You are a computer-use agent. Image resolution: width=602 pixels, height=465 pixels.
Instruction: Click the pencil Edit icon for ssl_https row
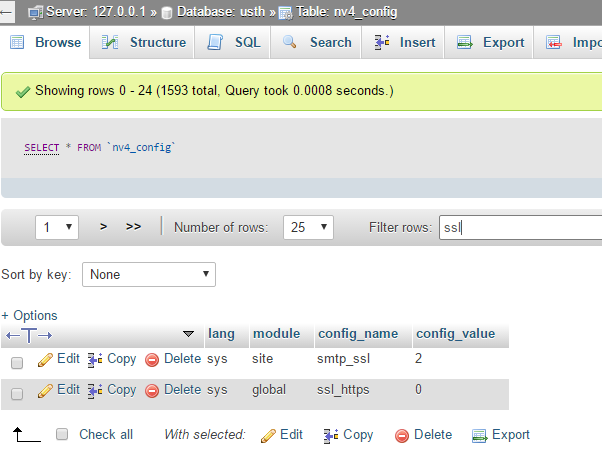(x=45, y=391)
